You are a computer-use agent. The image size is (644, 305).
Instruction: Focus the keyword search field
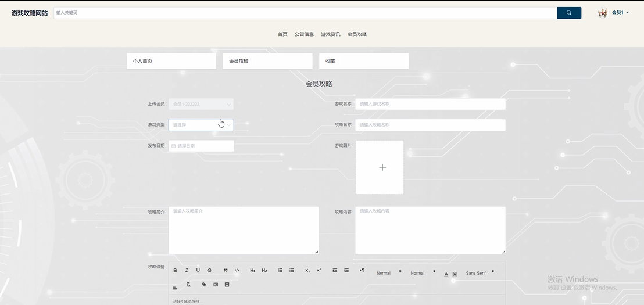click(306, 13)
